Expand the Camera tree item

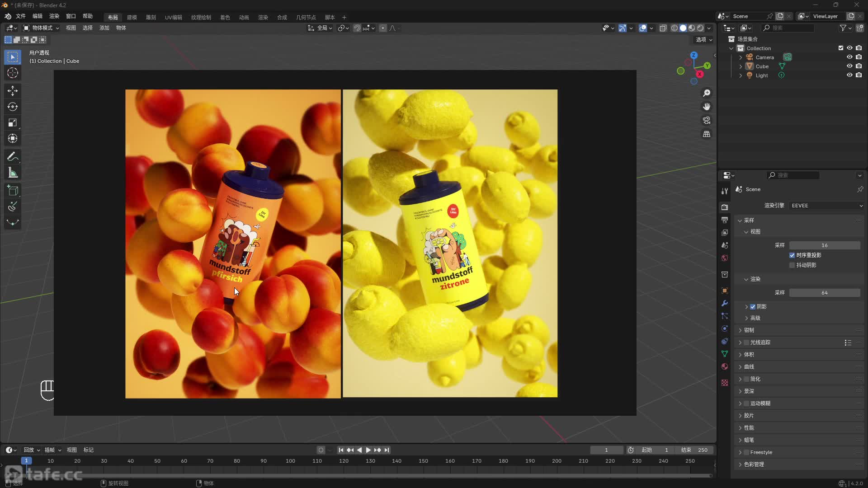click(x=741, y=57)
